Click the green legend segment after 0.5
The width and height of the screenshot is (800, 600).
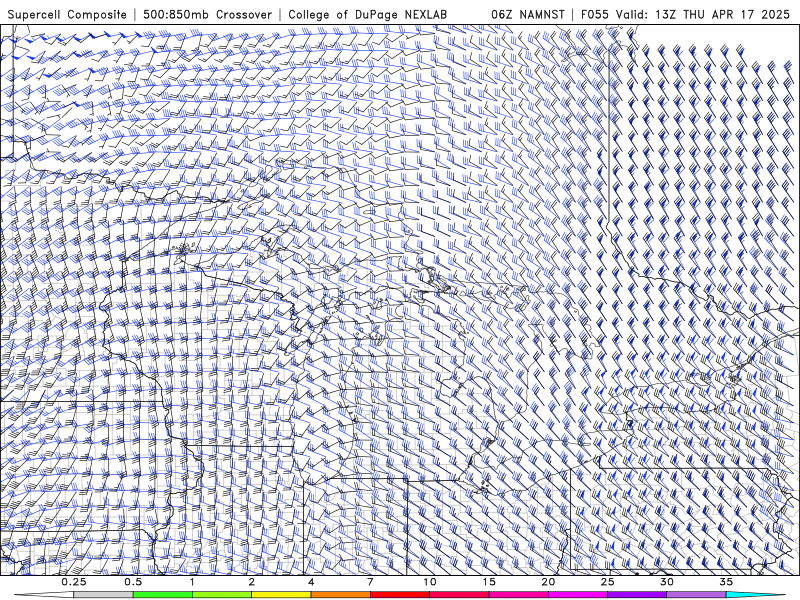pyautogui.click(x=163, y=595)
